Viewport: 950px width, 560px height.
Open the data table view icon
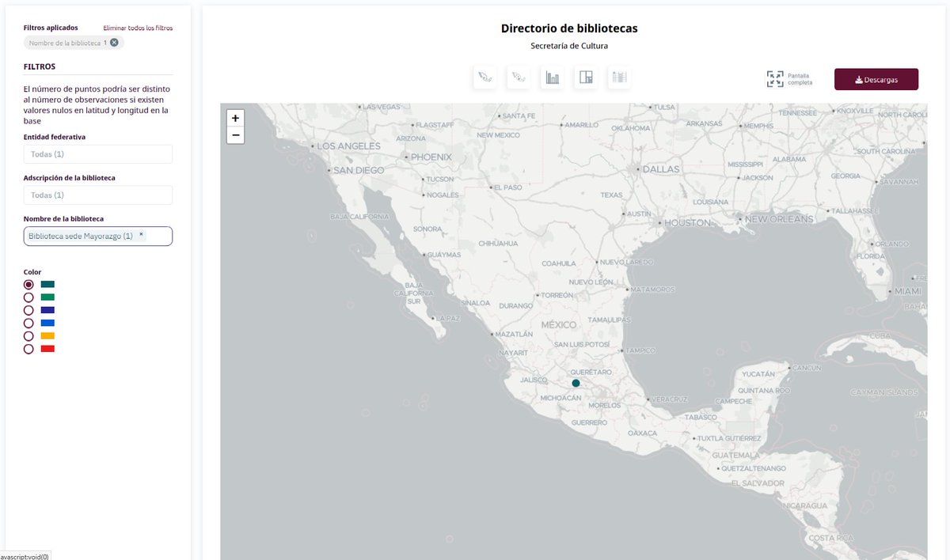pos(618,77)
